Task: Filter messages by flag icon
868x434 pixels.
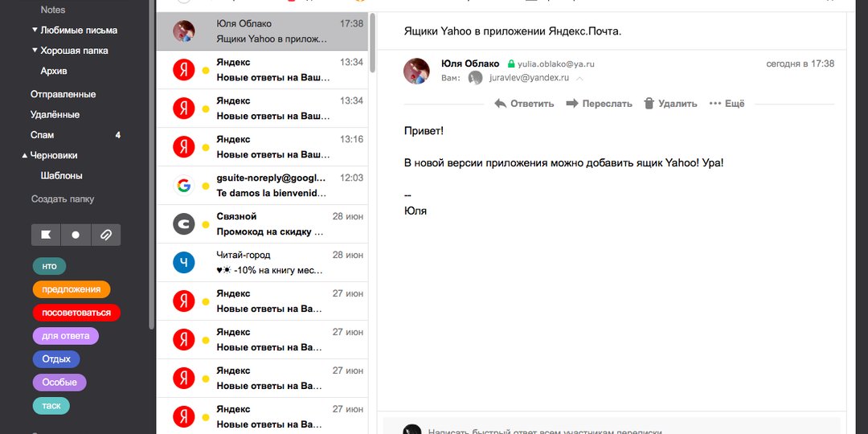Action: point(46,235)
